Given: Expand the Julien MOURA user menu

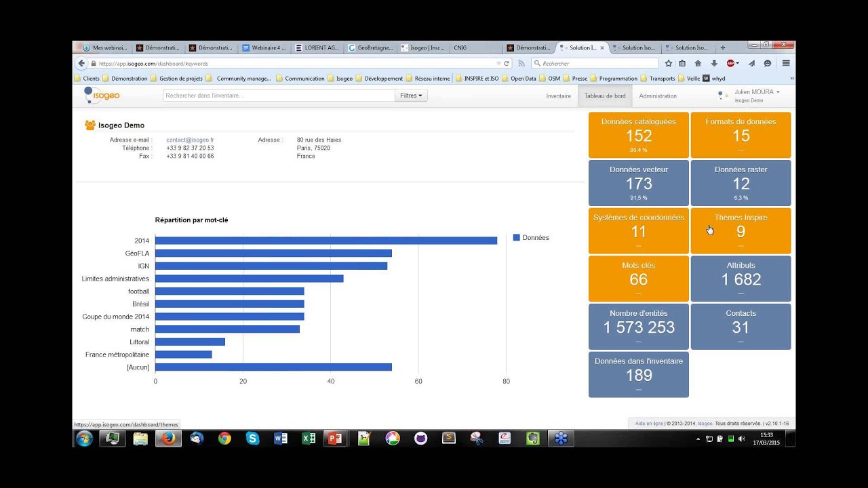Looking at the screenshot, I should [x=757, y=91].
